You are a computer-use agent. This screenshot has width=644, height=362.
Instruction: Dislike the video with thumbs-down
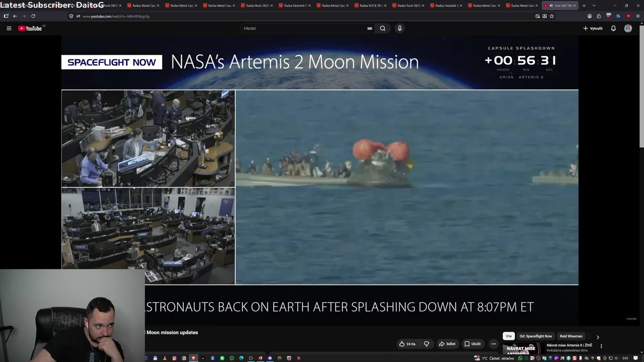427,344
